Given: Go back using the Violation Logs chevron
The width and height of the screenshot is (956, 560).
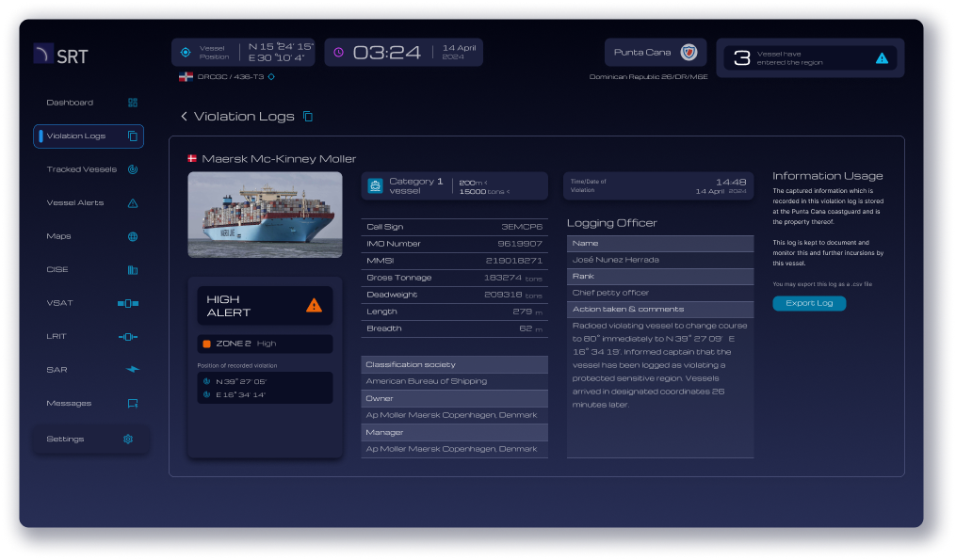Looking at the screenshot, I should pos(184,116).
